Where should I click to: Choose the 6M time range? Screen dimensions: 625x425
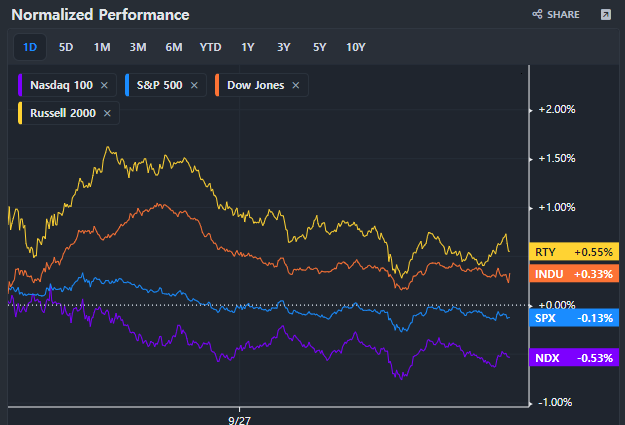pyautogui.click(x=174, y=47)
